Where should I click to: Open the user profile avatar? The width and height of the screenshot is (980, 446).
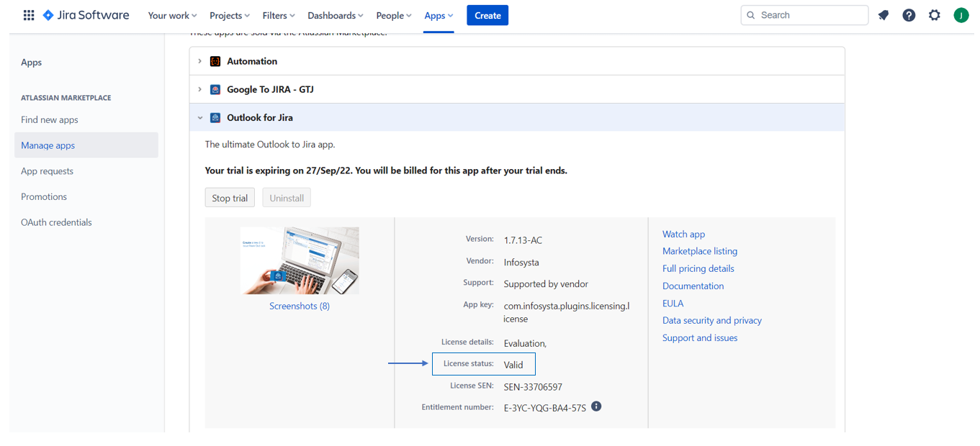[x=961, y=15]
